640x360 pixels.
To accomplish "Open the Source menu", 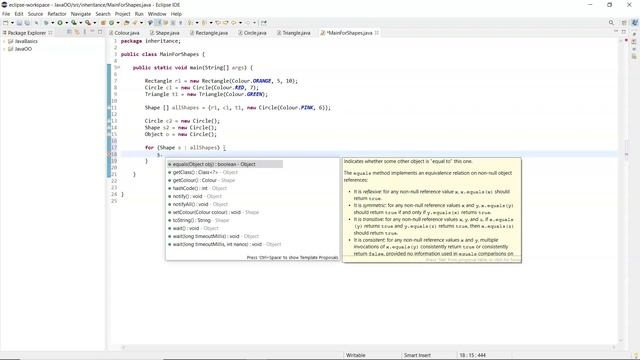I will (x=35, y=14).
